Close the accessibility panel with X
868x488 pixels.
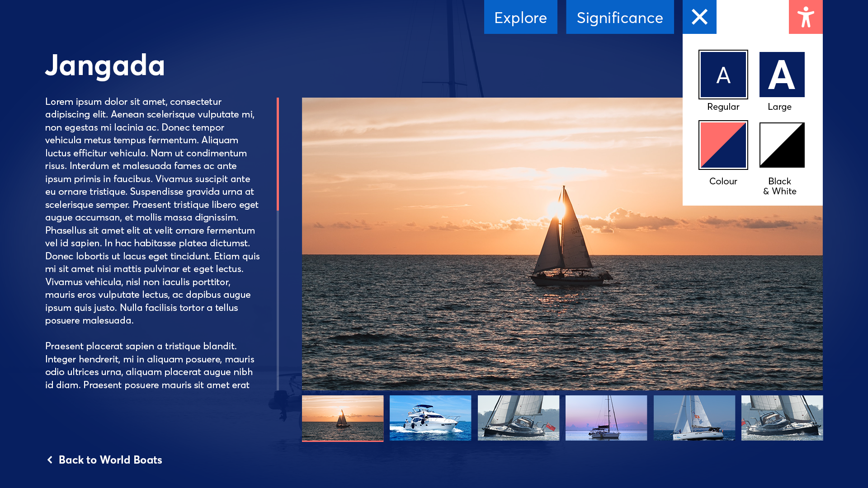coord(699,17)
